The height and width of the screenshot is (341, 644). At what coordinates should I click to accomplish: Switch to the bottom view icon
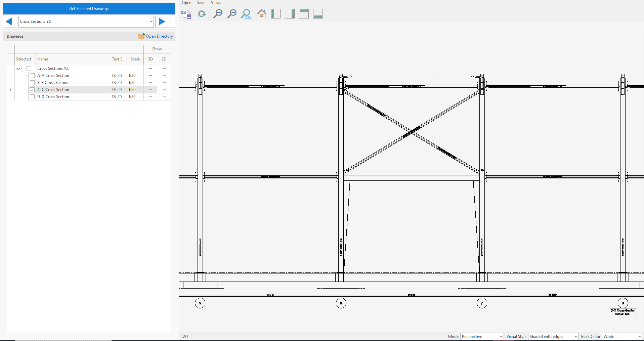[318, 14]
